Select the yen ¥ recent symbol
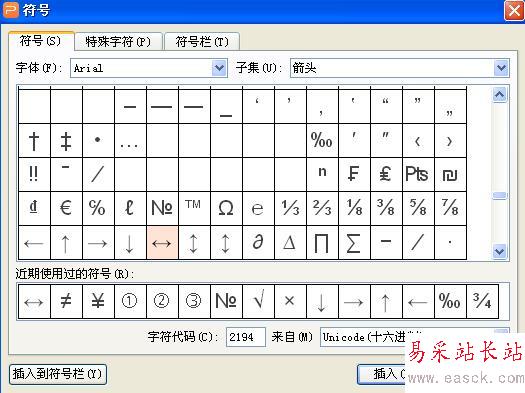This screenshot has height=393, width=525. pos(98,301)
